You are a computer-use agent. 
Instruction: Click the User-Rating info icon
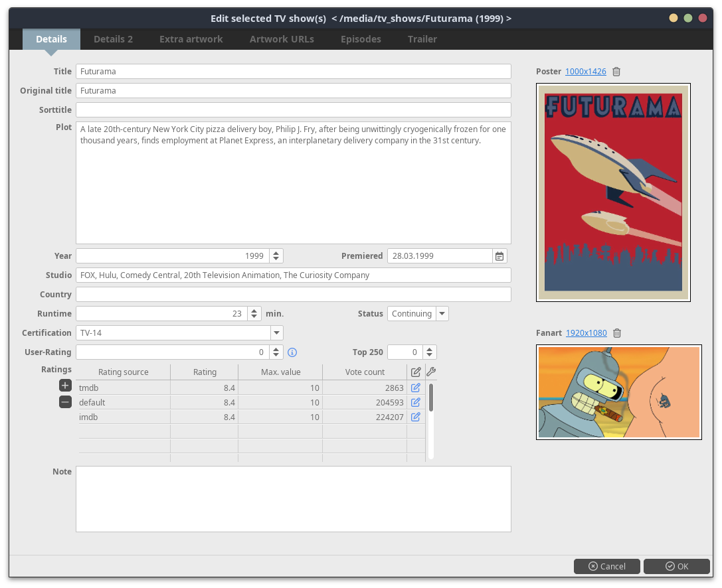coord(292,352)
